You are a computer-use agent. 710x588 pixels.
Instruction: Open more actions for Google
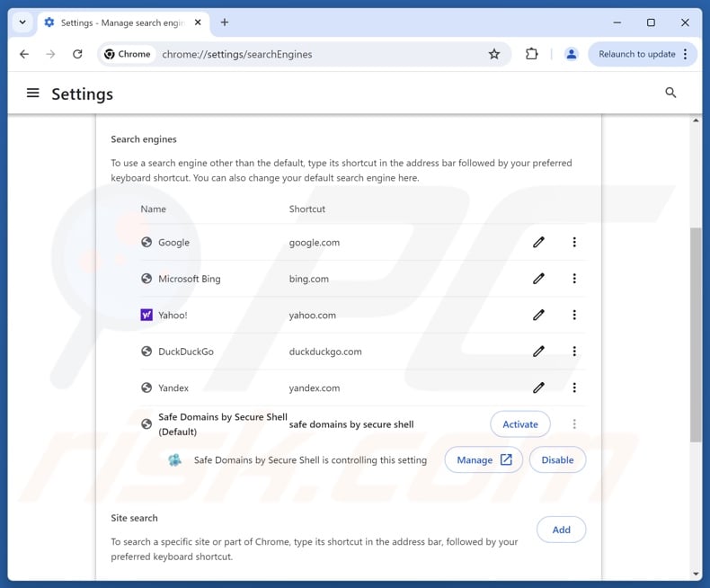tap(574, 243)
